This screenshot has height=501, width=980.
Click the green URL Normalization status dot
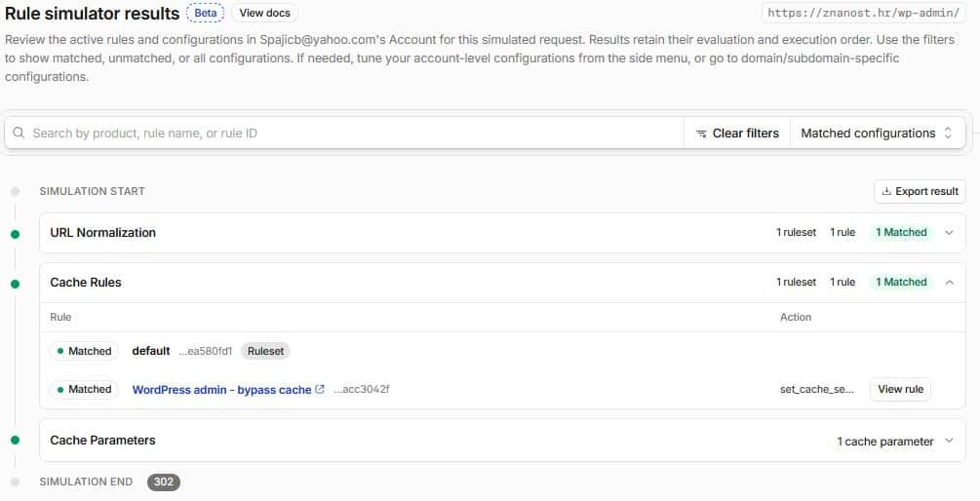(15, 234)
